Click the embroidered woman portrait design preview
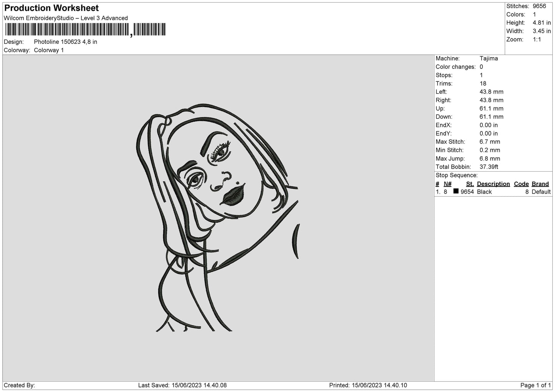555x392 pixels. [x=217, y=217]
